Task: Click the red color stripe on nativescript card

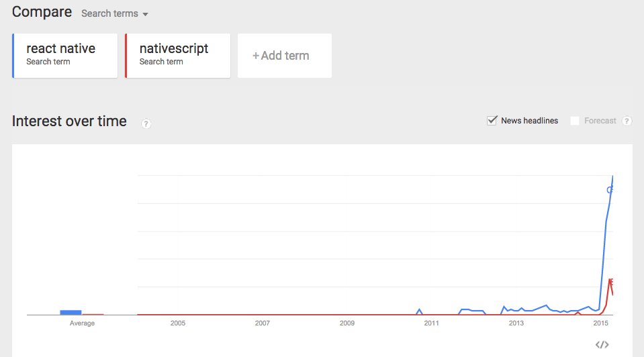Action: [126, 56]
